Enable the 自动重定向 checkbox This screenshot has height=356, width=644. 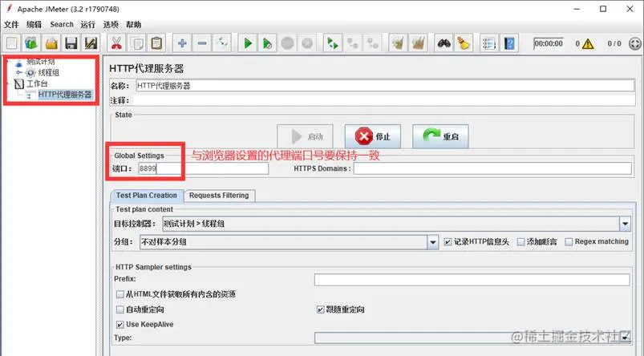coord(120,309)
